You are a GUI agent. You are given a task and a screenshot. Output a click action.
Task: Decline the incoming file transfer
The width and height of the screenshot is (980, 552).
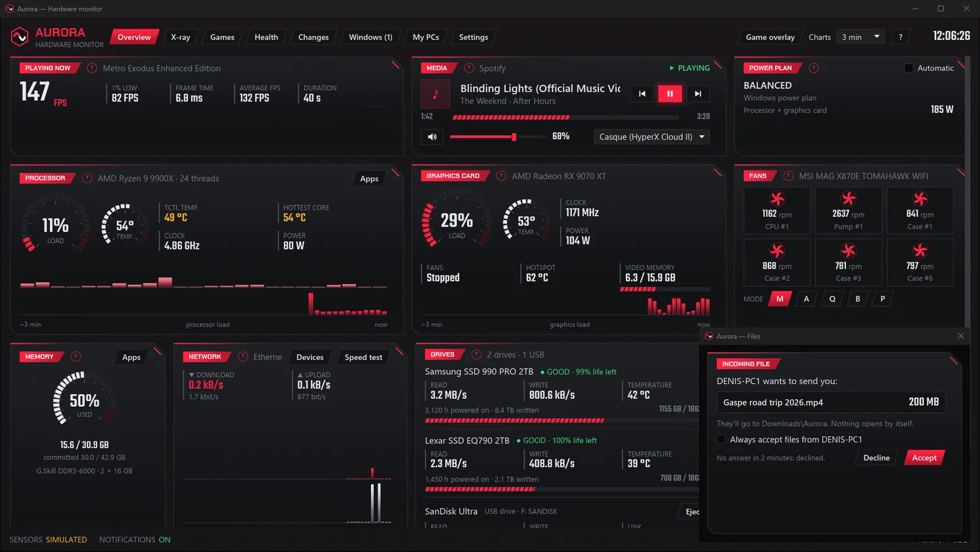coord(877,458)
